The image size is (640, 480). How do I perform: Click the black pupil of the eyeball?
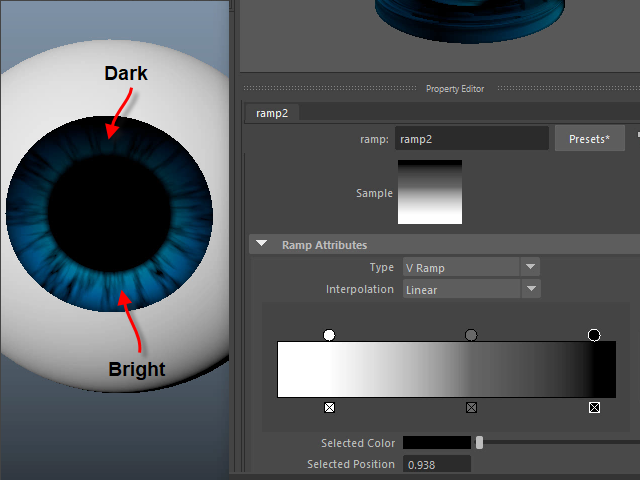[x=109, y=211]
